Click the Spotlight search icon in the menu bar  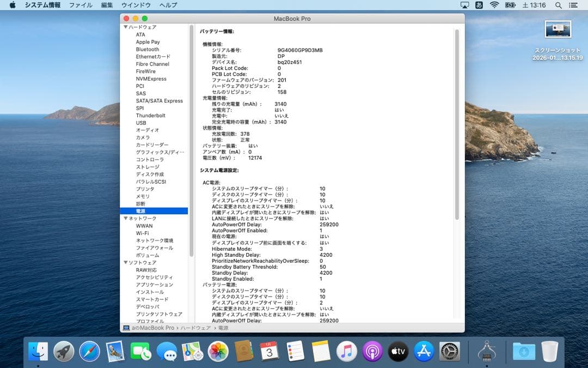[x=558, y=5]
